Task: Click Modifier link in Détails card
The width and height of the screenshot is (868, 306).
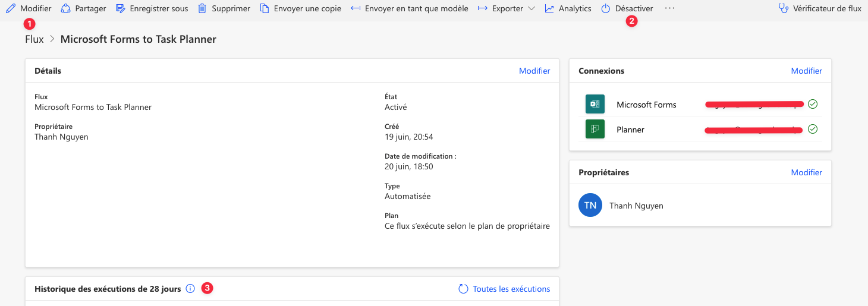Action: click(534, 71)
